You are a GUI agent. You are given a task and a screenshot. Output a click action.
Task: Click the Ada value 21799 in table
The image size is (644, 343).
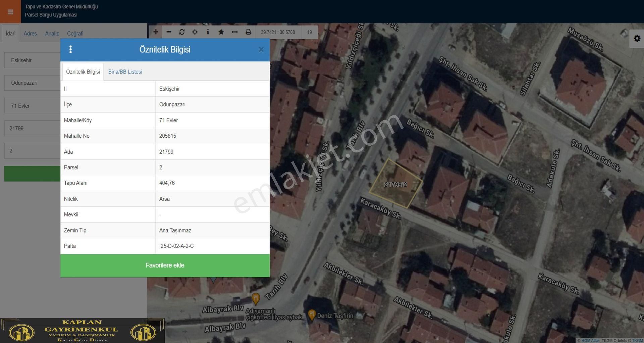click(166, 151)
